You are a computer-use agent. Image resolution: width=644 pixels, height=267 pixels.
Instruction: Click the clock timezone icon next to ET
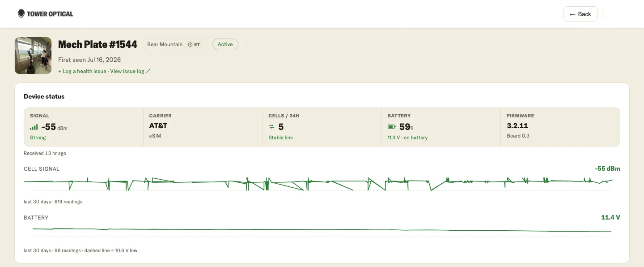(x=190, y=44)
